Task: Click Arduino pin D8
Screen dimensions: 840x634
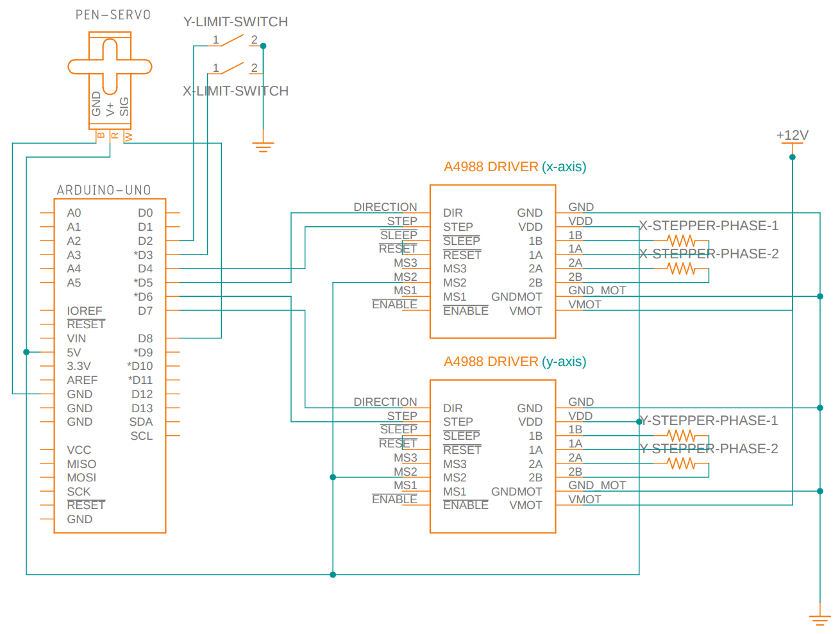Action: tap(146, 338)
